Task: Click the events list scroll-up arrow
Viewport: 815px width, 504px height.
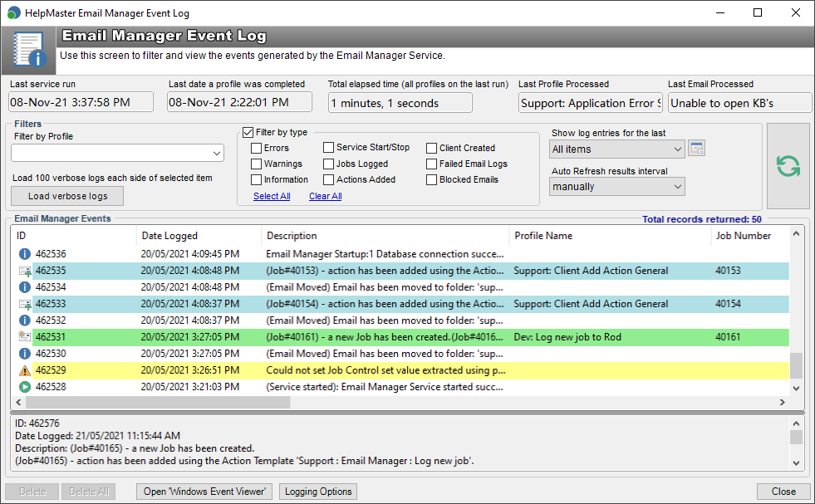Action: point(796,234)
